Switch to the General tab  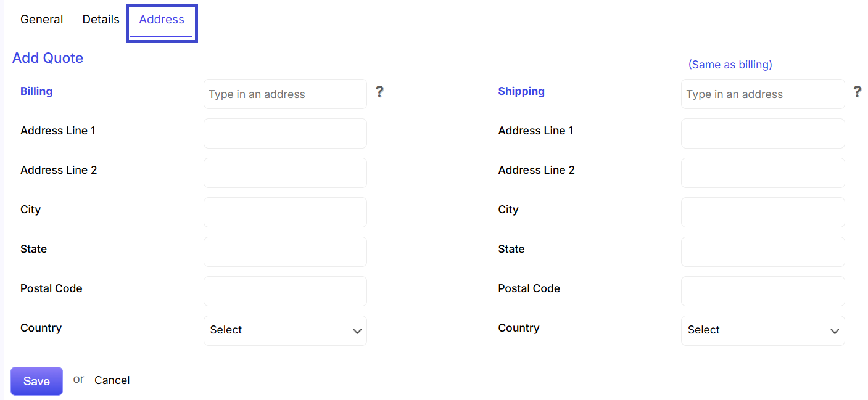(41, 20)
